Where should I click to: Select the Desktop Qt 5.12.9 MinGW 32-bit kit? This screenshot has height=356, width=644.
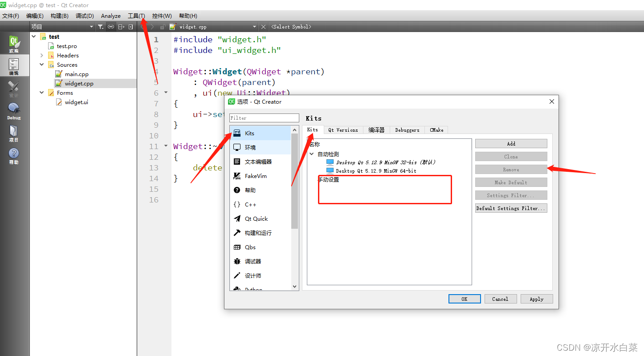(386, 162)
